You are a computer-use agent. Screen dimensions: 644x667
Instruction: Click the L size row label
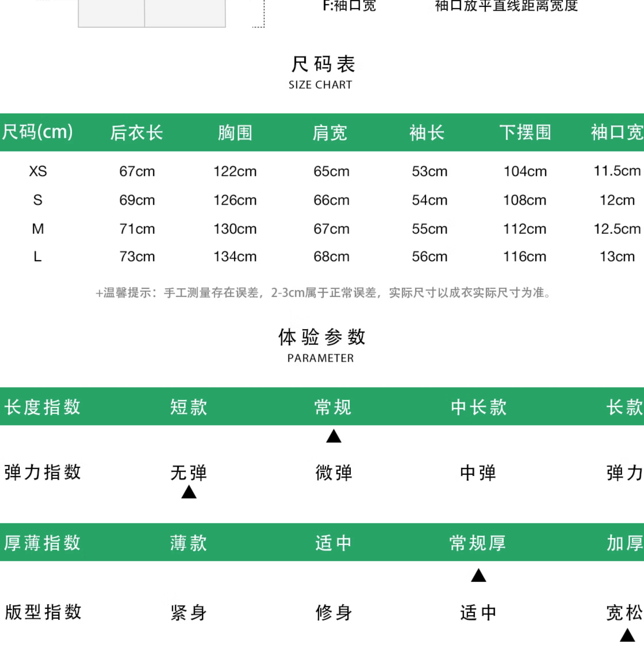(x=38, y=256)
